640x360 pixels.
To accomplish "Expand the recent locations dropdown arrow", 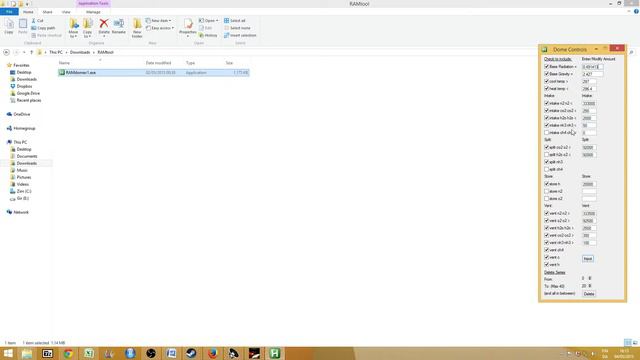I will tap(24, 52).
